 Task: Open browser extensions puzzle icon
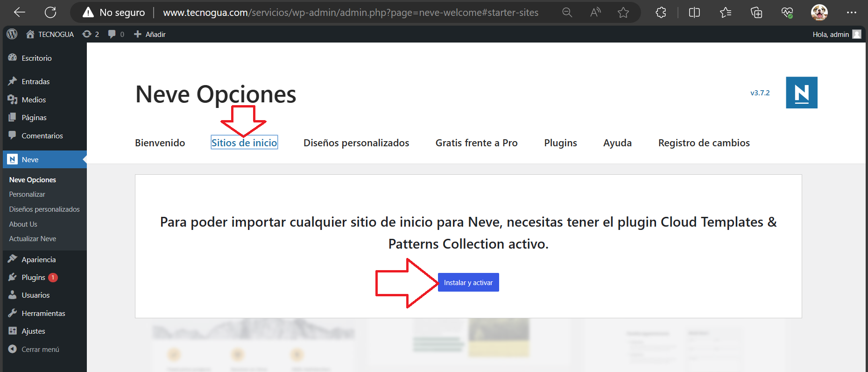click(x=661, y=13)
